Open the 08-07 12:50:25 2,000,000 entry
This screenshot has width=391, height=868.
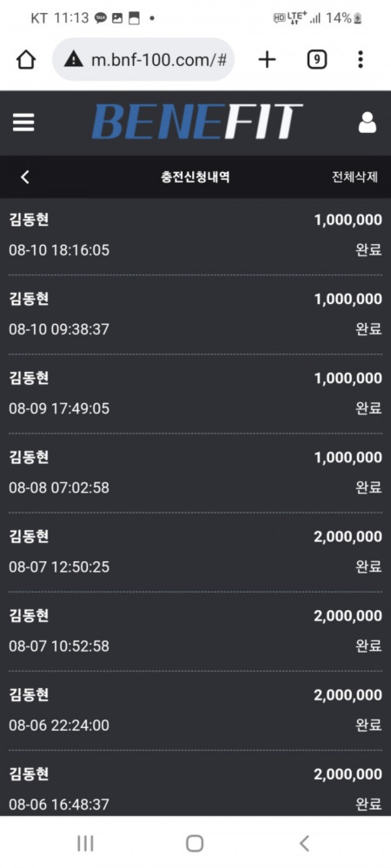click(x=195, y=552)
